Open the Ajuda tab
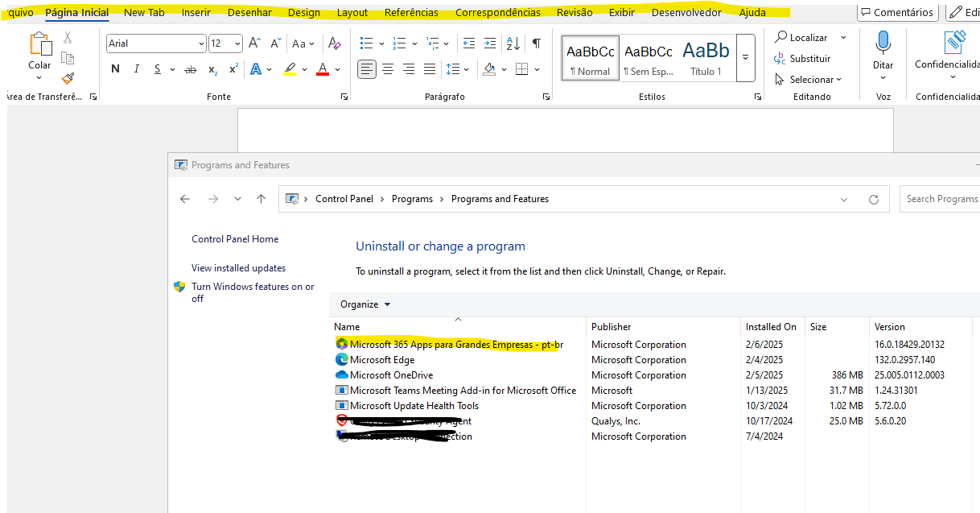Screen dimensions: 980x513 (x=752, y=12)
